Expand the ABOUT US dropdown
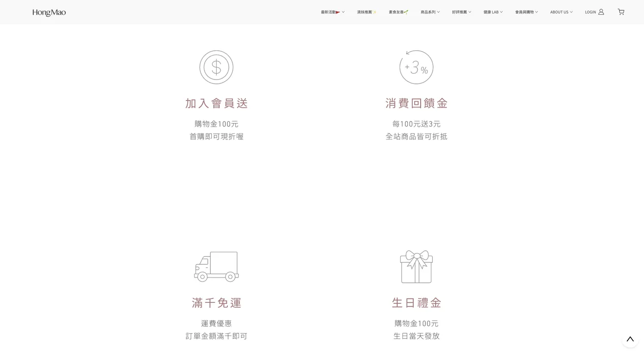Screen dimensions: 644x357 (562, 12)
